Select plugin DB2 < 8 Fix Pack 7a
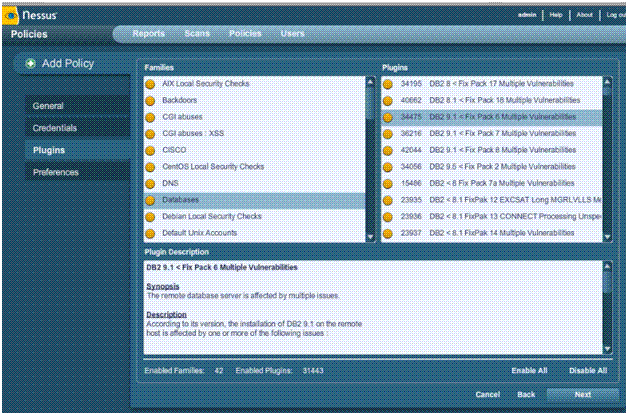Screen dimensions: 628x415 492,183
